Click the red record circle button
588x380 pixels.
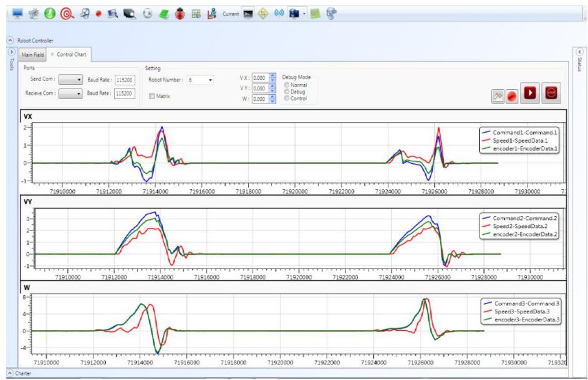point(512,97)
